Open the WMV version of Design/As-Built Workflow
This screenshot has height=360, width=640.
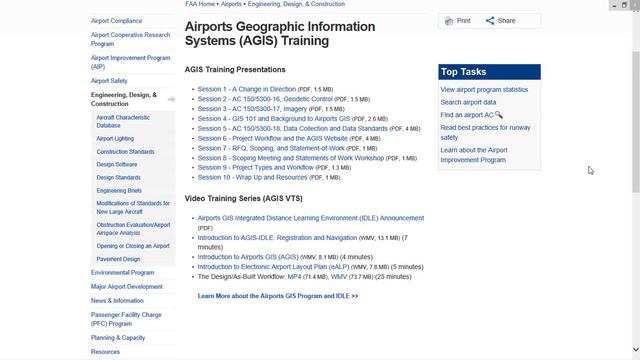pos(339,277)
